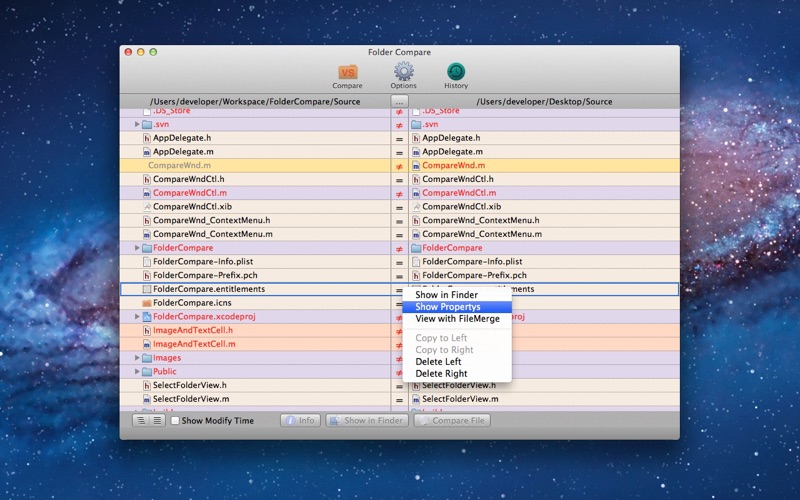800x500 pixels.
Task: Click left ImageAndTextCell.m file icon
Action: (146, 344)
